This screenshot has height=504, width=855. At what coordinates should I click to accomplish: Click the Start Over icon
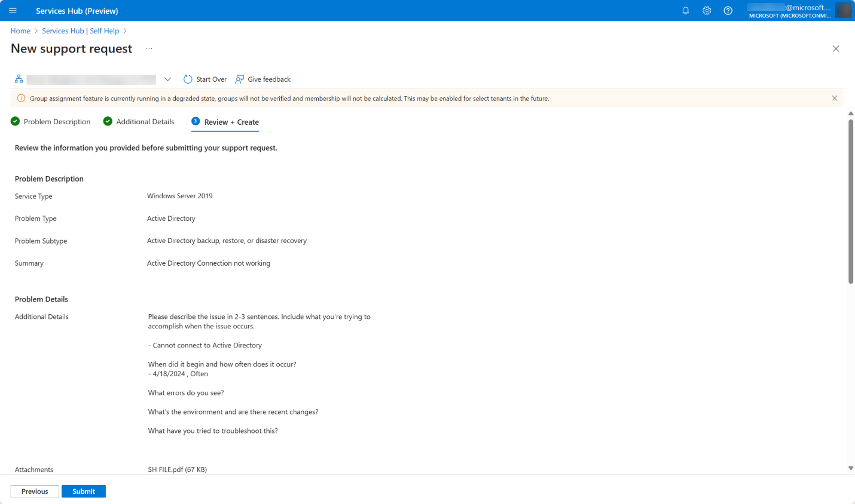click(187, 79)
